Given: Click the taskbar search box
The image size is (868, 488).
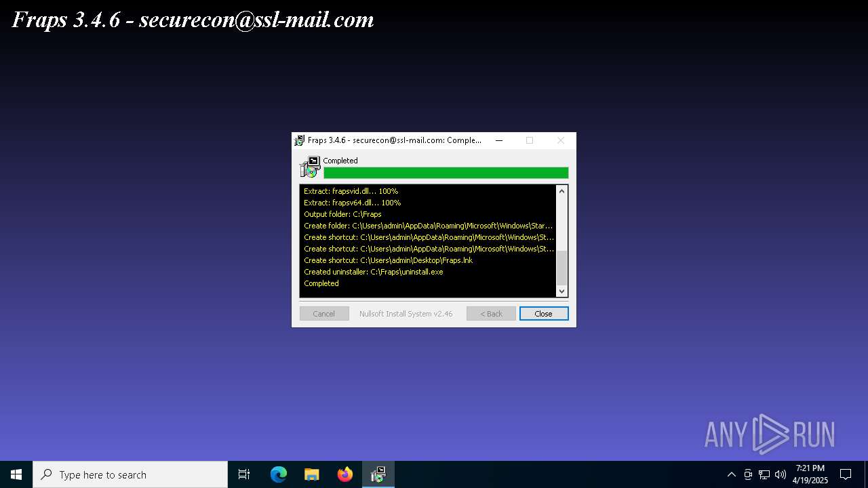Looking at the screenshot, I should 130,474.
